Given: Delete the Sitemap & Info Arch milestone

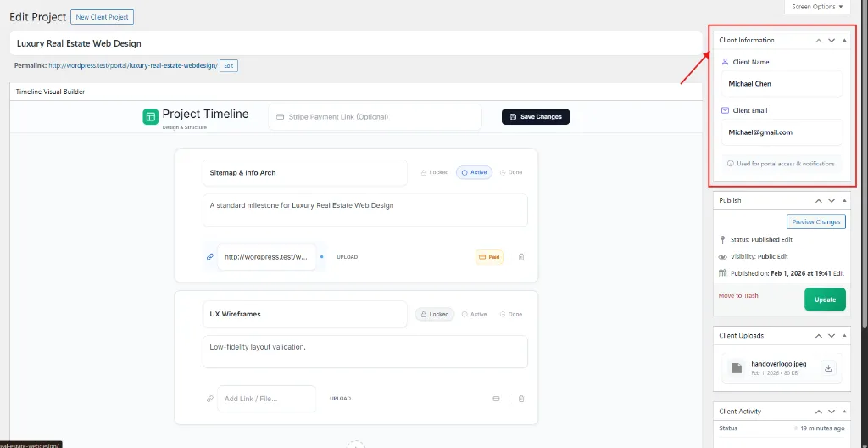Looking at the screenshot, I should 521,256.
